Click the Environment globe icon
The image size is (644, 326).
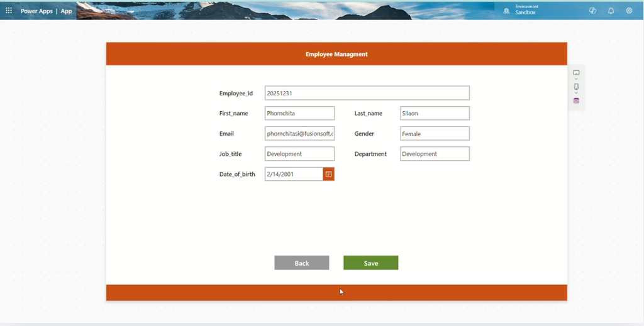tap(506, 11)
